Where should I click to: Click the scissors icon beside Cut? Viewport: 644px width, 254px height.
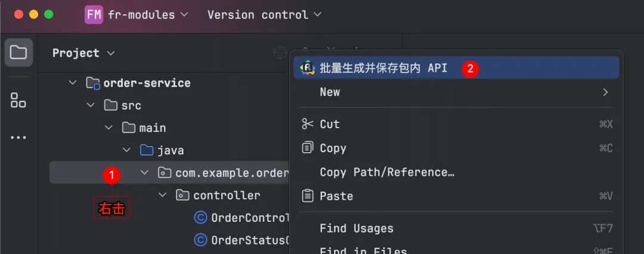(308, 123)
